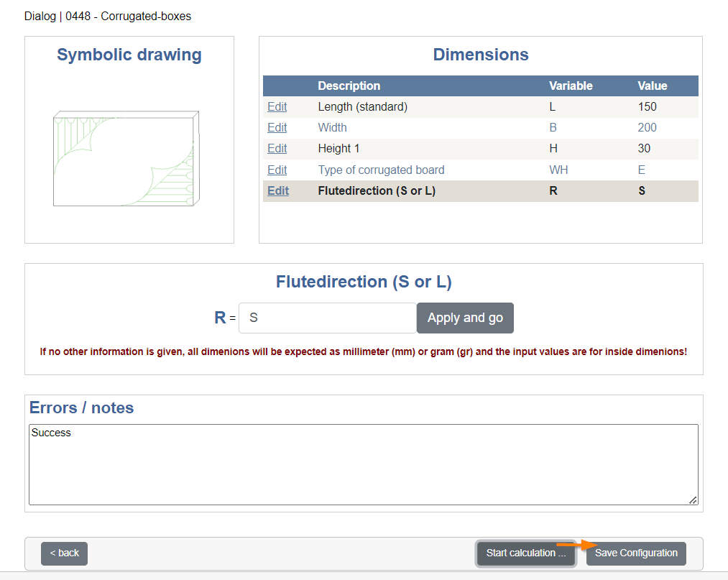728x580 pixels.
Task: Click Edit link for Length (standard)
Action: [x=277, y=107]
